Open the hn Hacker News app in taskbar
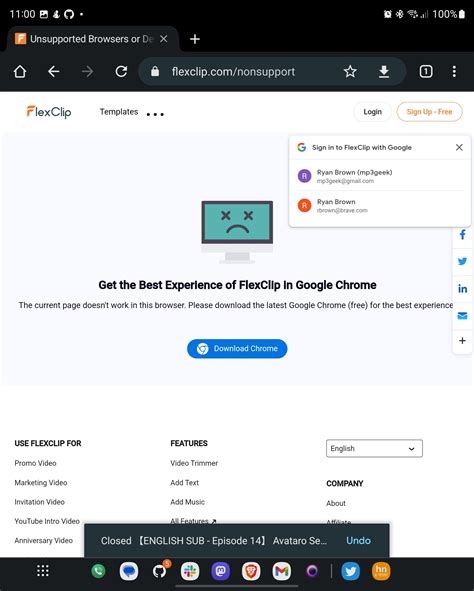The image size is (474, 591). pos(381,571)
